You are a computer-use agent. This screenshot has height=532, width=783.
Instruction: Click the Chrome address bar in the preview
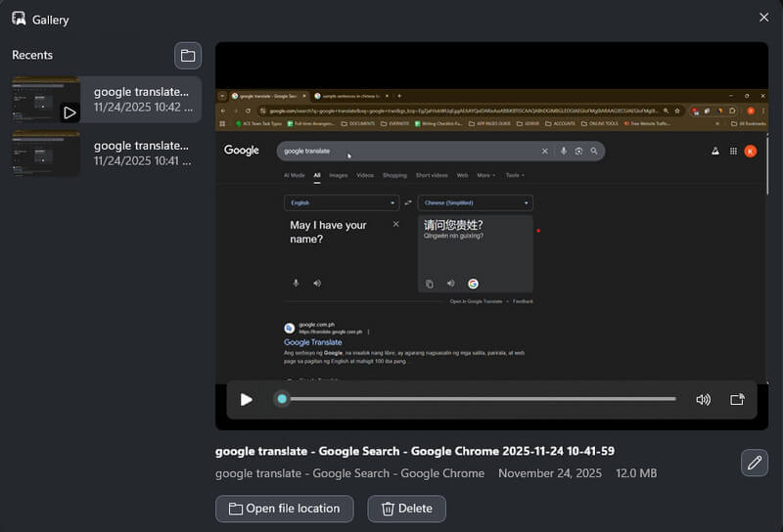471,111
